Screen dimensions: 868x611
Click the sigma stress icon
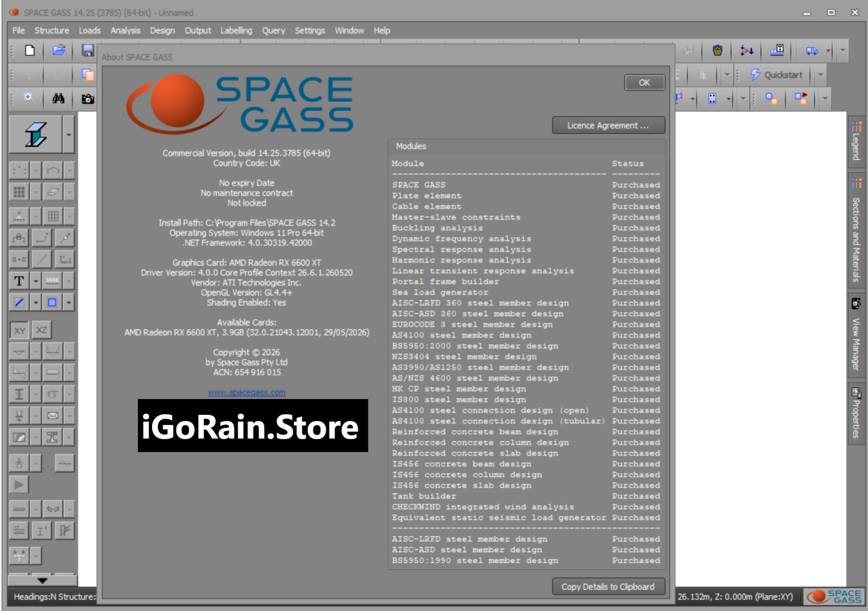[52, 394]
